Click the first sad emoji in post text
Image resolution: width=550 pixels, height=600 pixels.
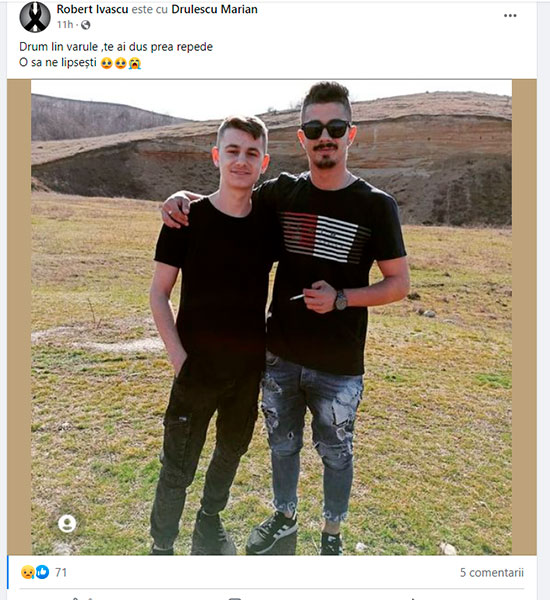pos(106,63)
